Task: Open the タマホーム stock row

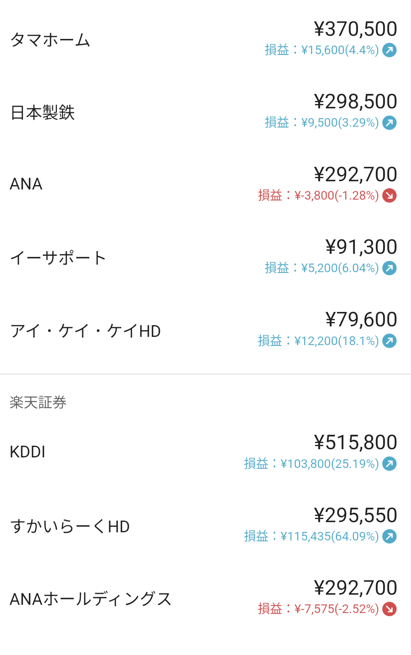Action: 206,40
